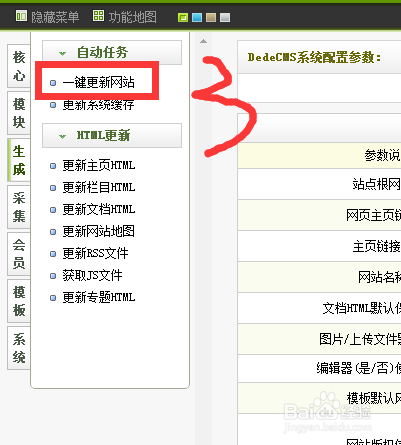This screenshot has width=401, height=445.
Task: Click the bullet icon beside 更新栏目HTML
Action: [53, 188]
